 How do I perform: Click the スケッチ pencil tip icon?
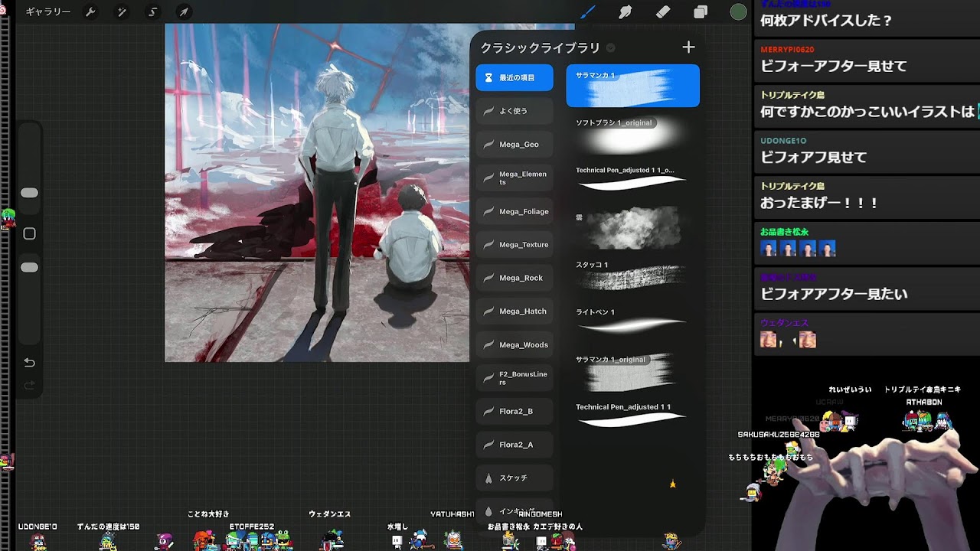click(x=488, y=478)
